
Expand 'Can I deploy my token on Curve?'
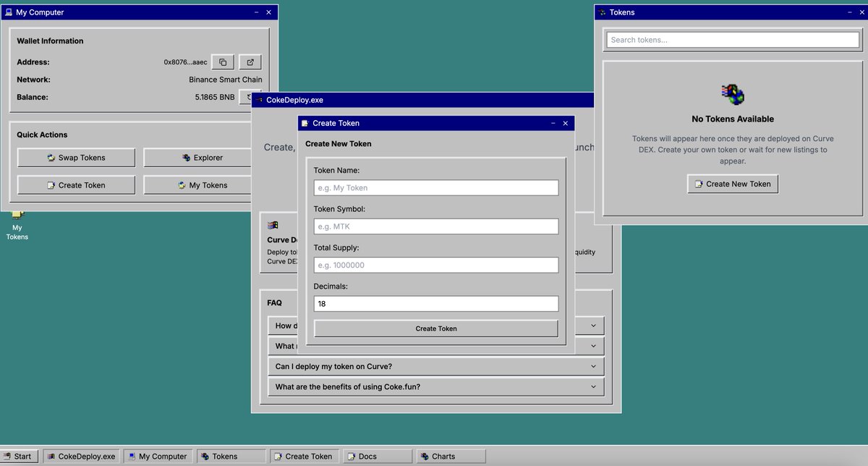click(435, 366)
